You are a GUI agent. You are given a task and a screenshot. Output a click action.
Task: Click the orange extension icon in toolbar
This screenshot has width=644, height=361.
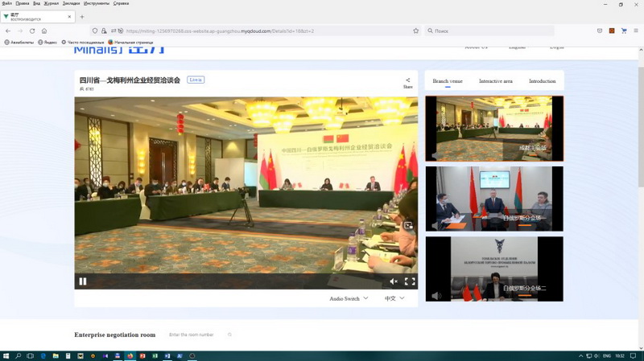(x=612, y=31)
